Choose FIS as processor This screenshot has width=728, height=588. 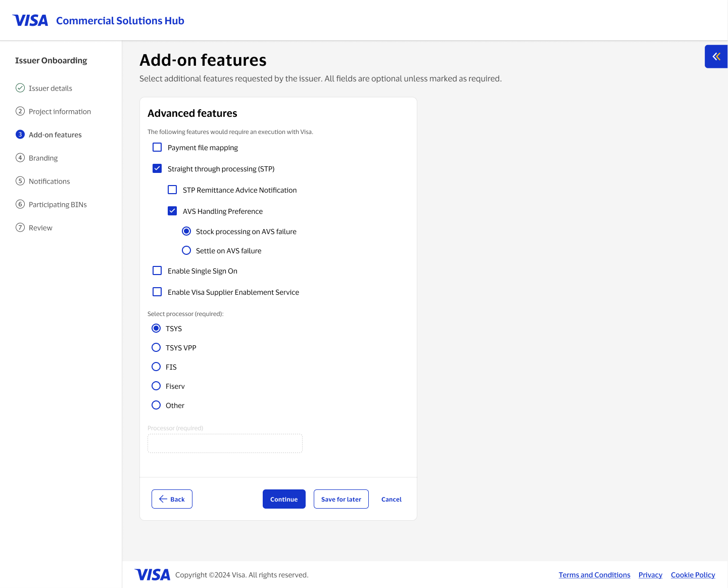point(156,367)
